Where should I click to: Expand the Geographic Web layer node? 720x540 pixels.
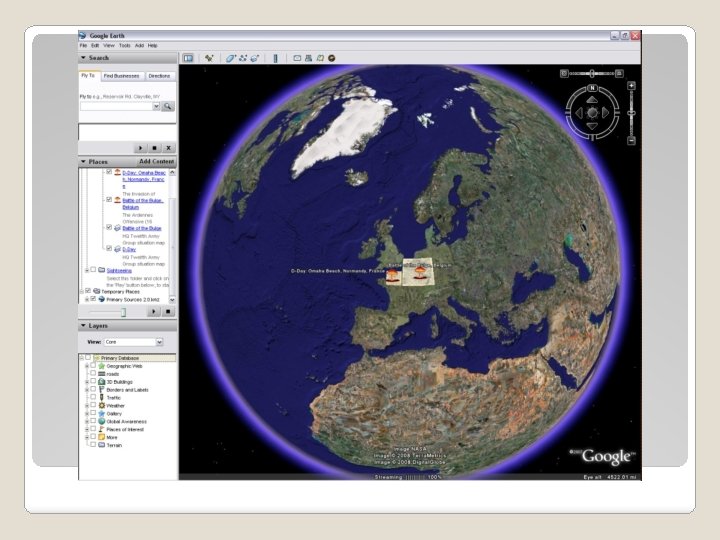(x=87, y=366)
